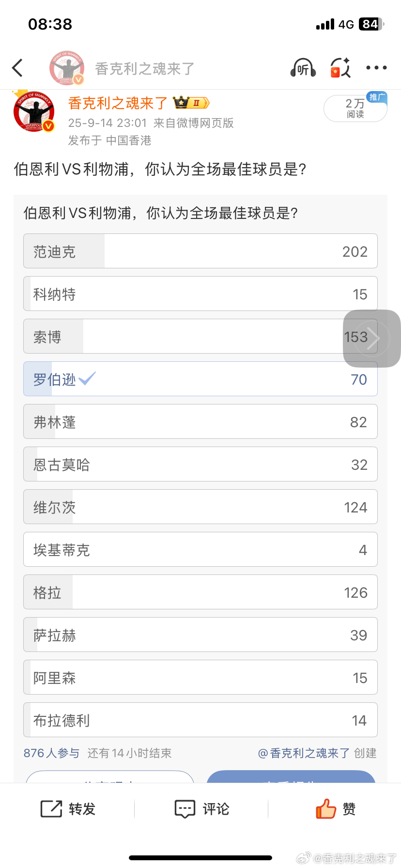The image size is (401, 868).
Task: Select poll option 维尔茨
Action: (200, 507)
